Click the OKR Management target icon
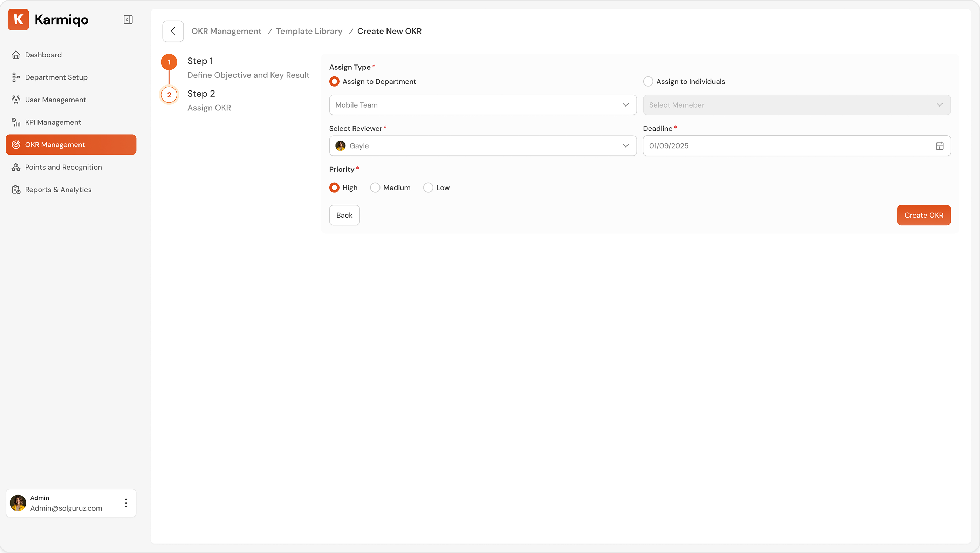The image size is (980, 553). (x=16, y=145)
